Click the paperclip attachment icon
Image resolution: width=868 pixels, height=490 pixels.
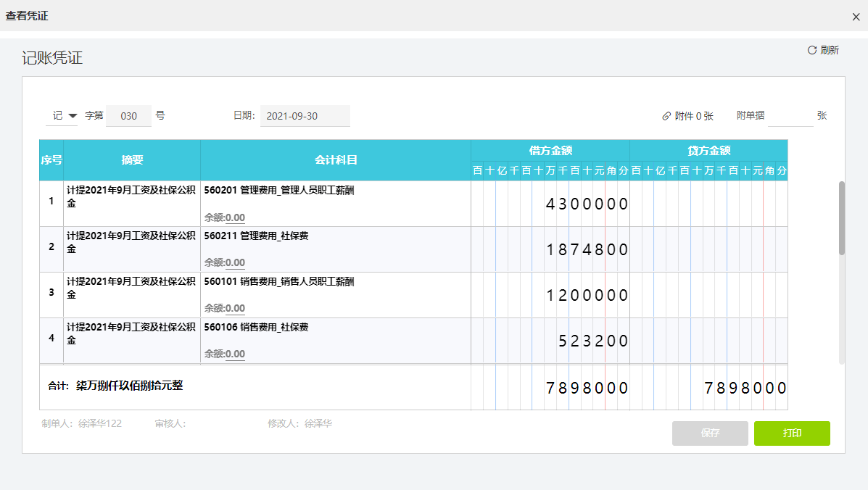(666, 116)
